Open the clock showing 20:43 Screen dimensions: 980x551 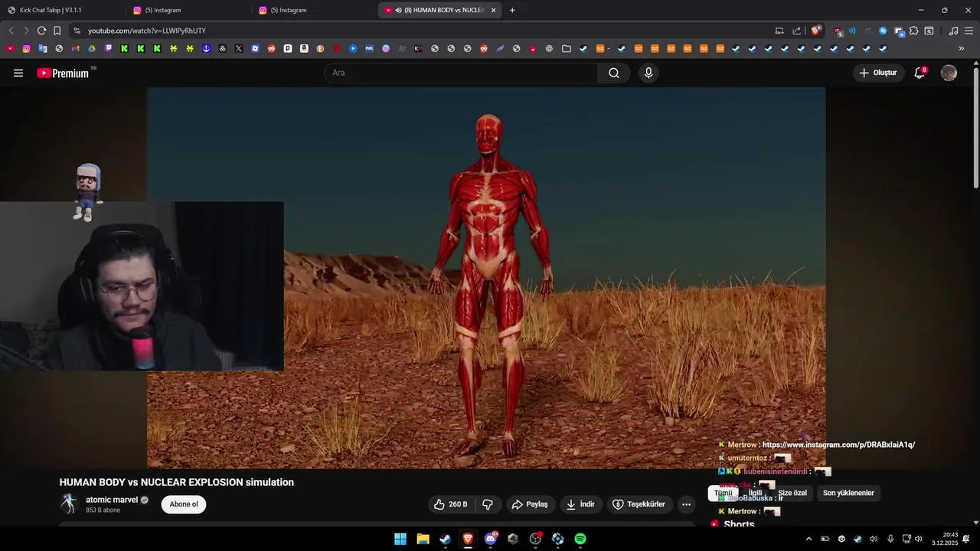(945, 539)
